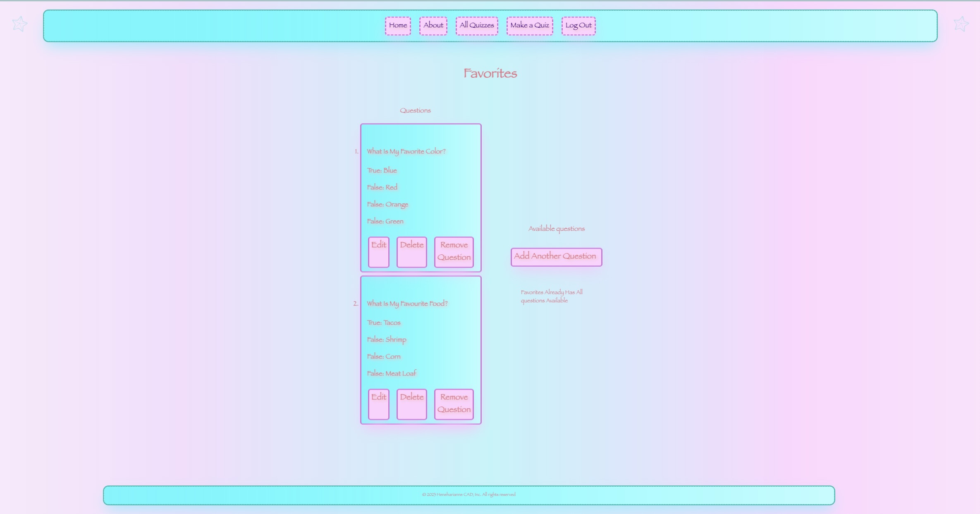Click the star icon in top-left corner
The width and height of the screenshot is (980, 514).
[20, 25]
